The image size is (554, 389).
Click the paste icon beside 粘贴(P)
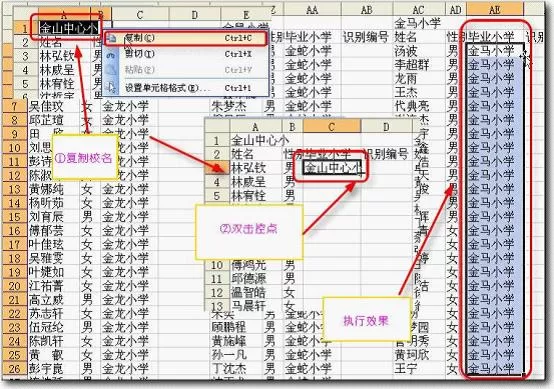[112, 70]
